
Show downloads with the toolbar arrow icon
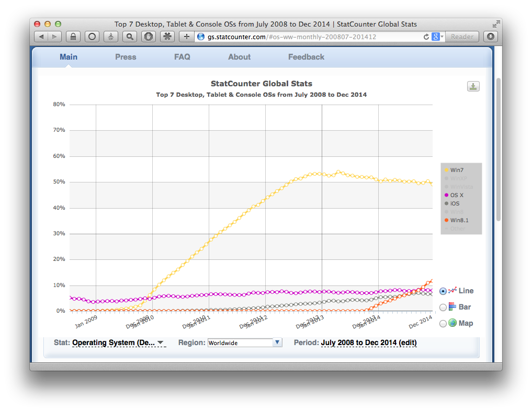pos(491,37)
